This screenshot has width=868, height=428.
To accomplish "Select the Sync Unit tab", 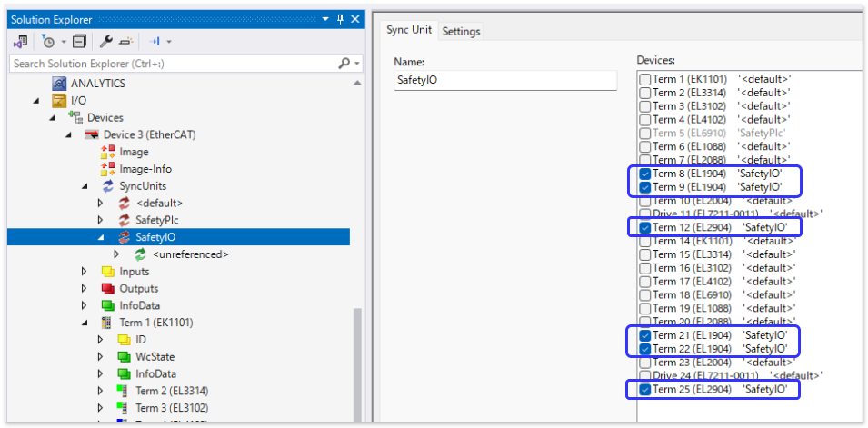I will tap(408, 30).
